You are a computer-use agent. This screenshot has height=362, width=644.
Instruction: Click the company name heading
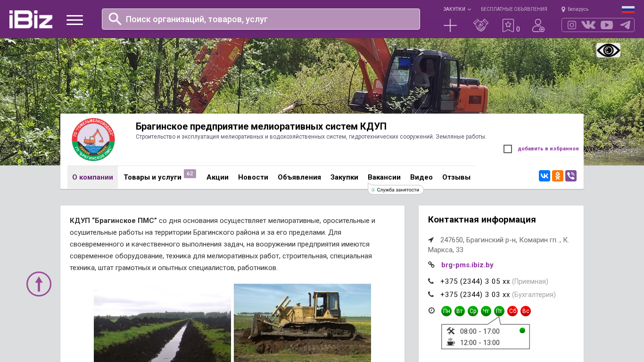261,126
